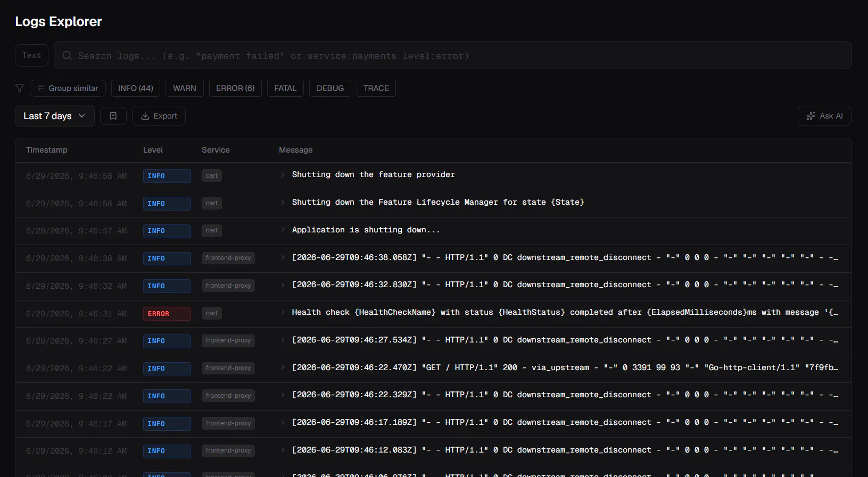Toggle the WARN level filter

[185, 88]
